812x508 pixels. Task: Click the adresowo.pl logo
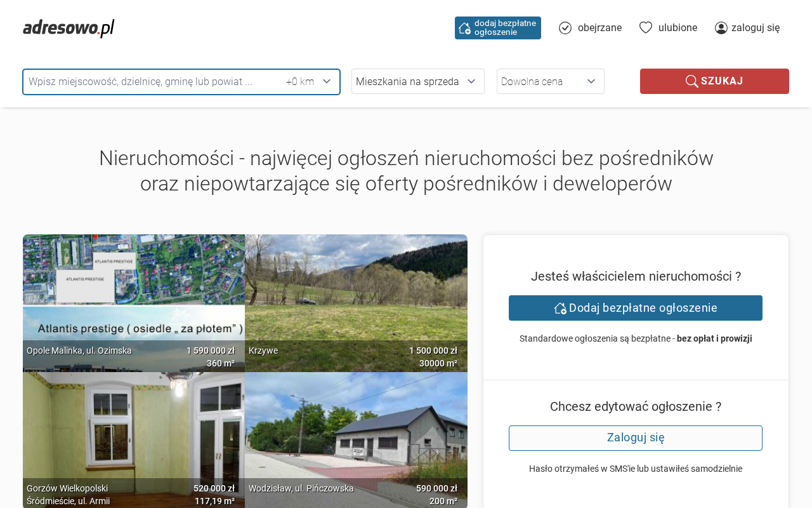click(69, 28)
